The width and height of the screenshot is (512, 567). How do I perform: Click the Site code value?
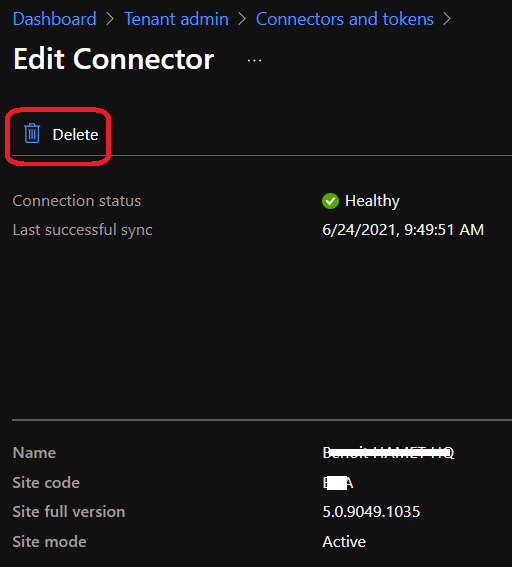[338, 483]
